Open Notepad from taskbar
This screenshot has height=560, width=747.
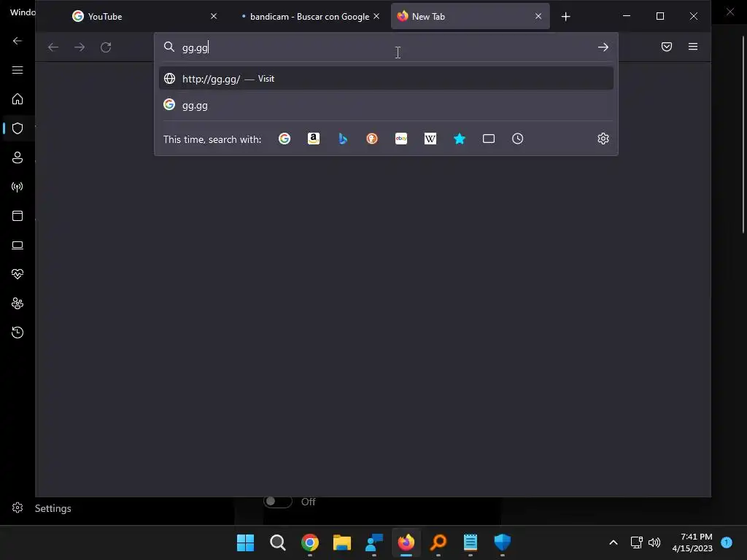point(471,542)
